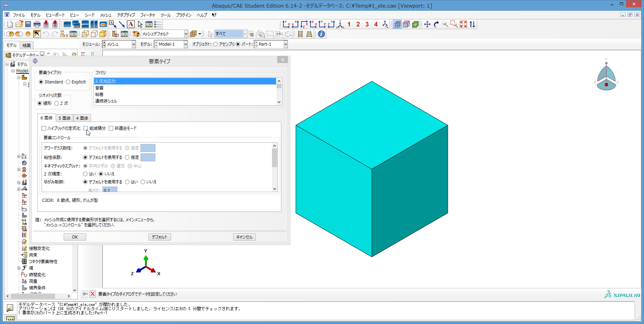Apply saved view number 3
644x324 pixels.
(367, 24)
